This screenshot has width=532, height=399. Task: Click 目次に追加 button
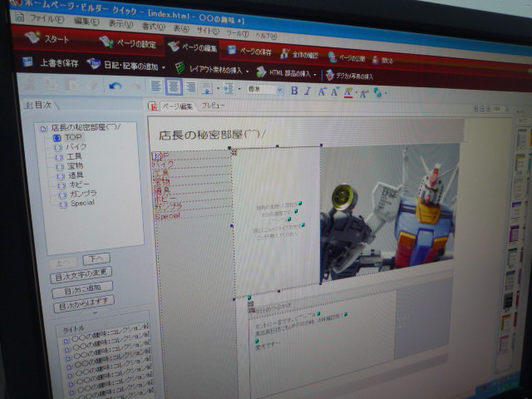pos(82,289)
